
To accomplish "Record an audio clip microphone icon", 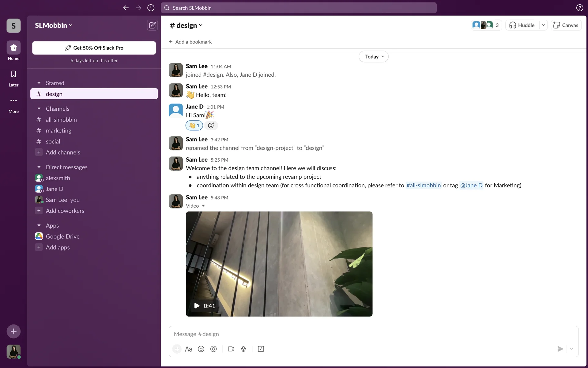I will pos(243,349).
